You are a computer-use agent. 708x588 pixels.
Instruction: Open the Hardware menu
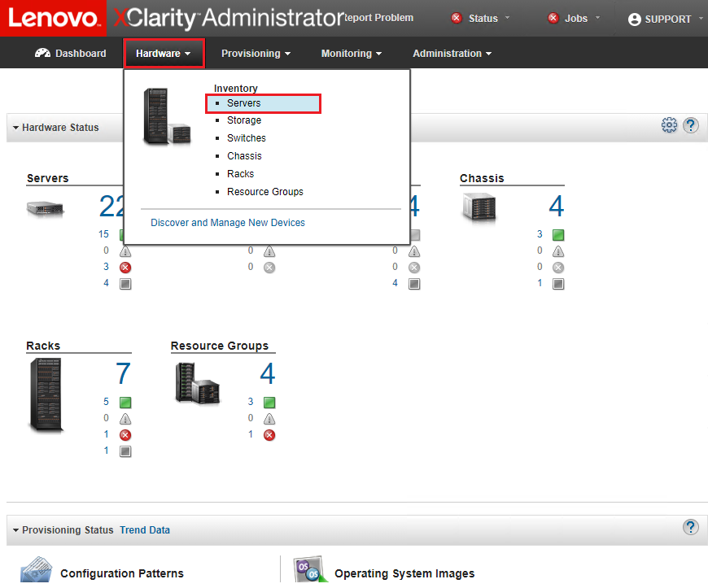[164, 53]
